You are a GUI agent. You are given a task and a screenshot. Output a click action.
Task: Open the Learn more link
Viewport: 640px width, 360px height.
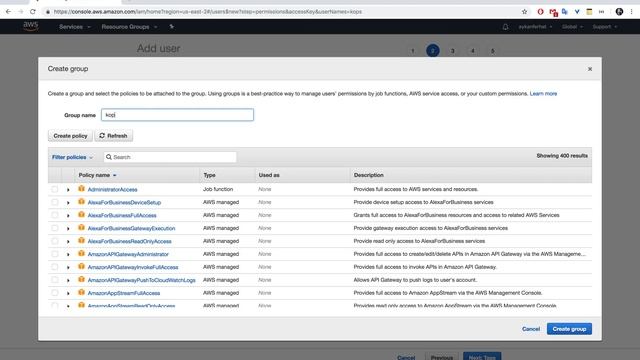543,93
